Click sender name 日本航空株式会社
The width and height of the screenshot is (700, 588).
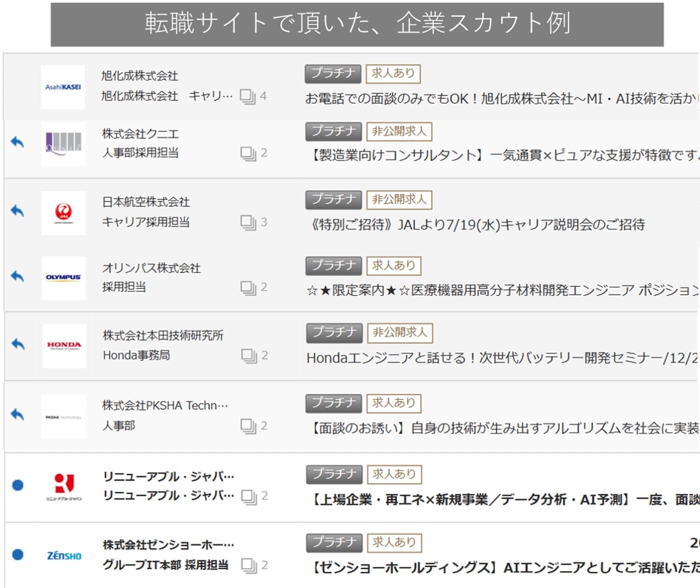coord(146,202)
